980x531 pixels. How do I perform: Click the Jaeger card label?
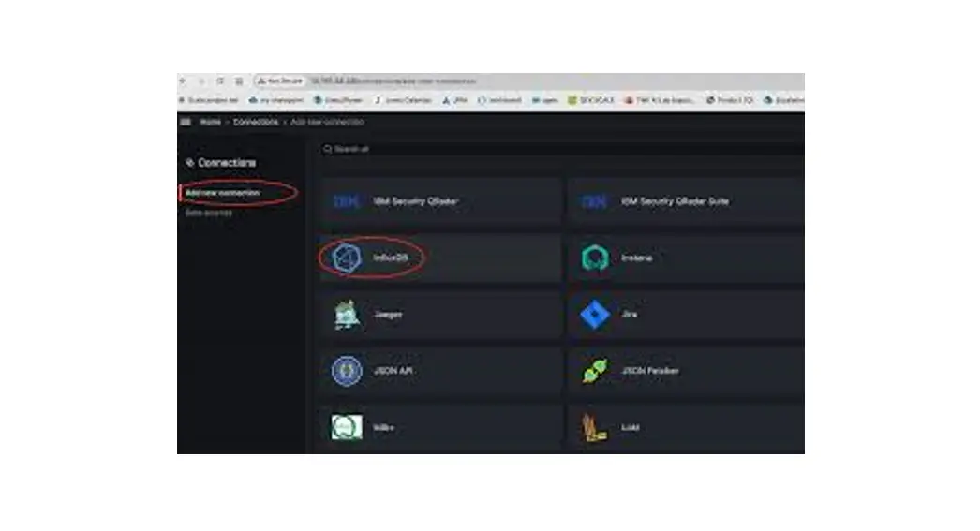[388, 315]
